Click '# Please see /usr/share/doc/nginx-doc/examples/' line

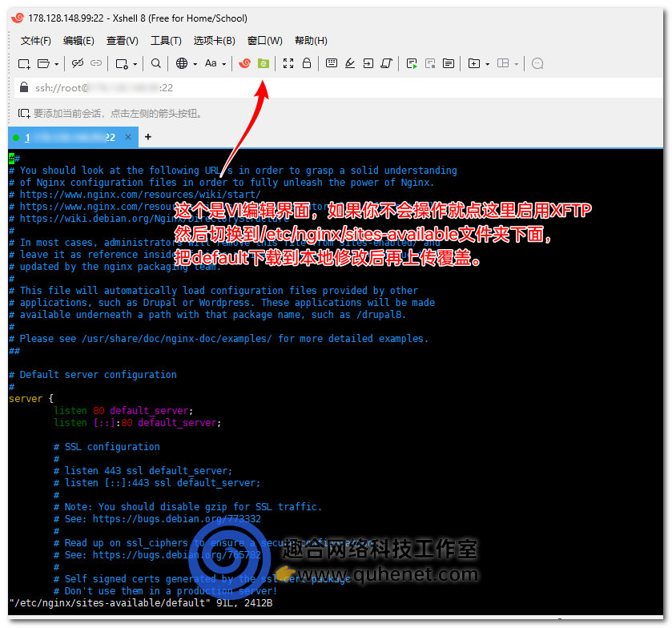(219, 339)
